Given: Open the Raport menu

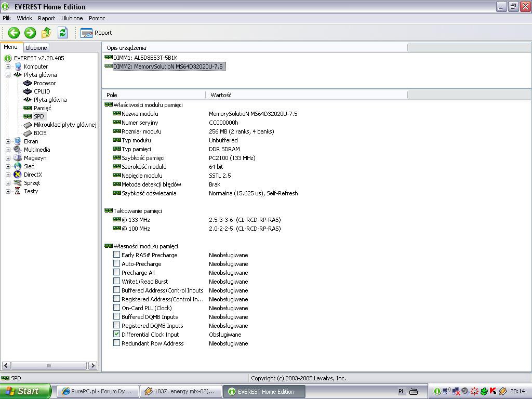Looking at the screenshot, I should [46, 18].
